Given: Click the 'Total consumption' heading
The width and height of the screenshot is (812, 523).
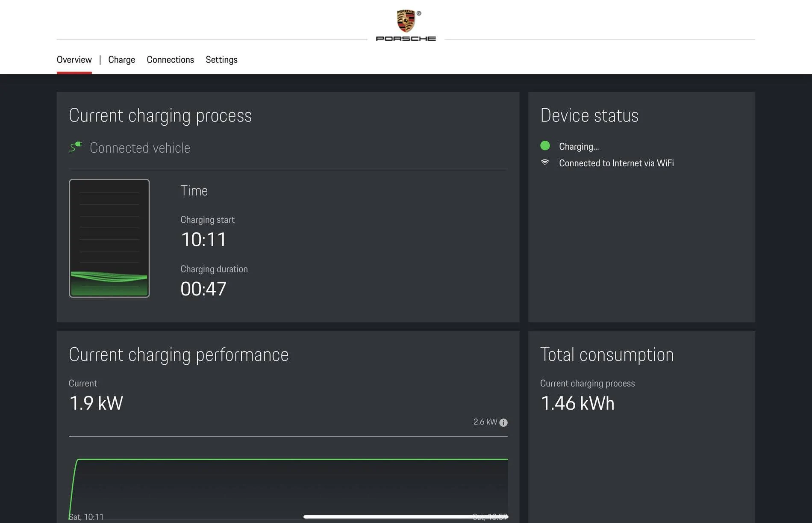Looking at the screenshot, I should (x=607, y=355).
